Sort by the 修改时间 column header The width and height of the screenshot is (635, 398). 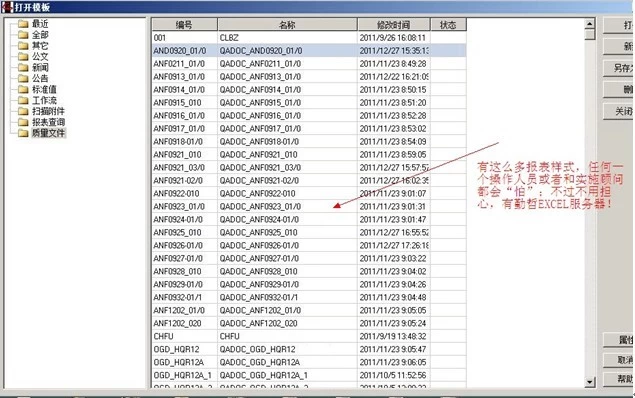point(394,25)
